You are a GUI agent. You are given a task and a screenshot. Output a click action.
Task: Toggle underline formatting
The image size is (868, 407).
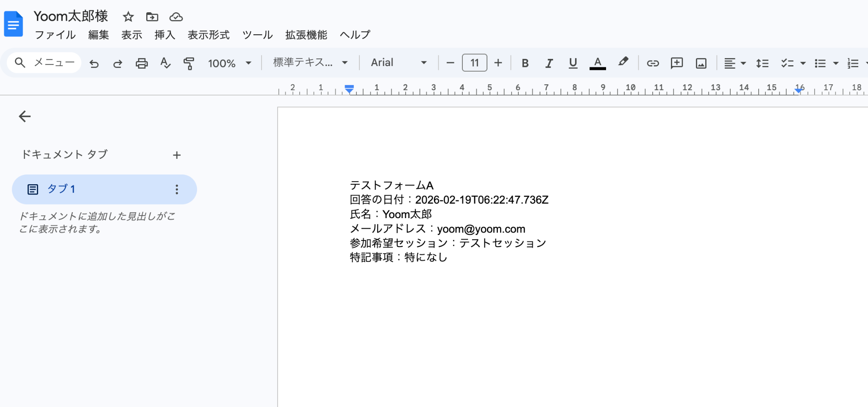tap(573, 64)
